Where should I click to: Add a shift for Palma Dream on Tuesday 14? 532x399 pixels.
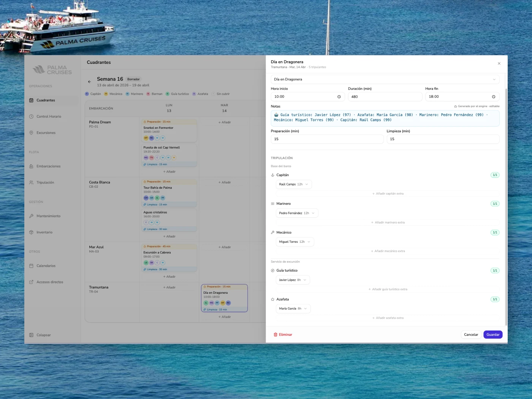click(225, 122)
